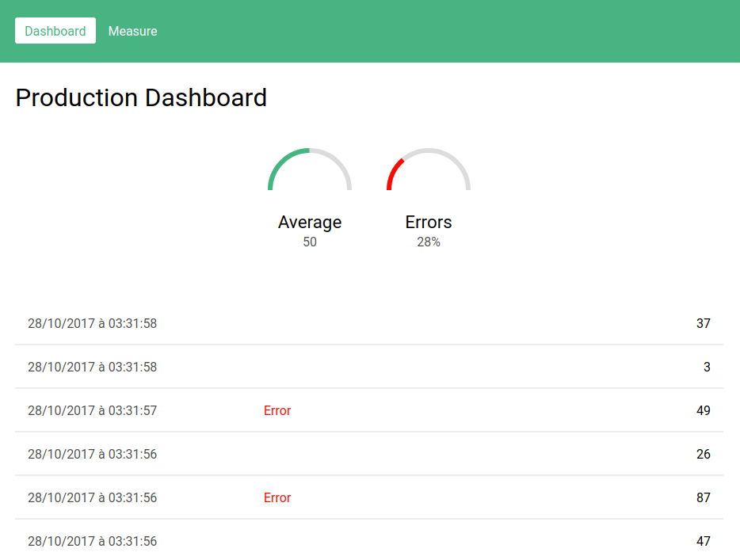
Task: Switch to the Measure tab
Action: click(x=132, y=31)
